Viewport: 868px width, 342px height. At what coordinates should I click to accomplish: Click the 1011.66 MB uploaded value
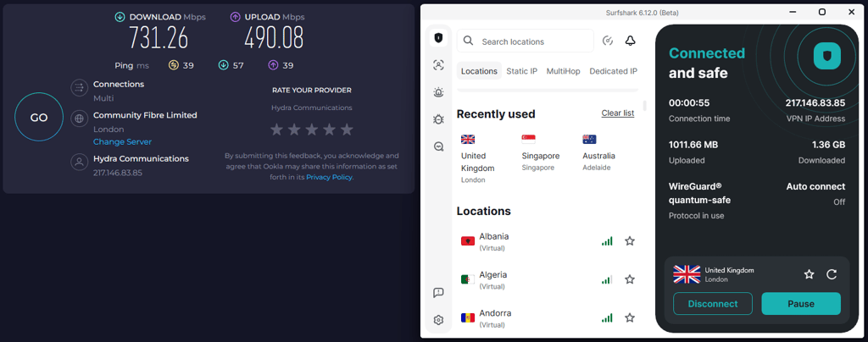click(x=693, y=145)
